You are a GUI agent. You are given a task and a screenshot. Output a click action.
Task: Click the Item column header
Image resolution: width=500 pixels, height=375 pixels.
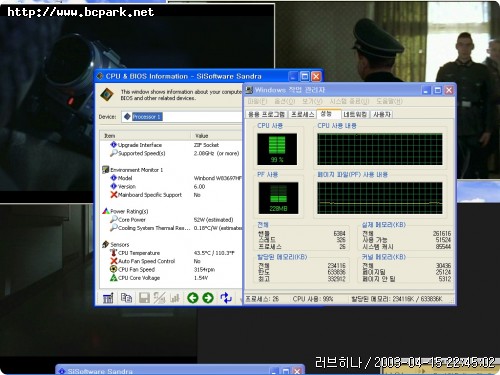[145, 136]
